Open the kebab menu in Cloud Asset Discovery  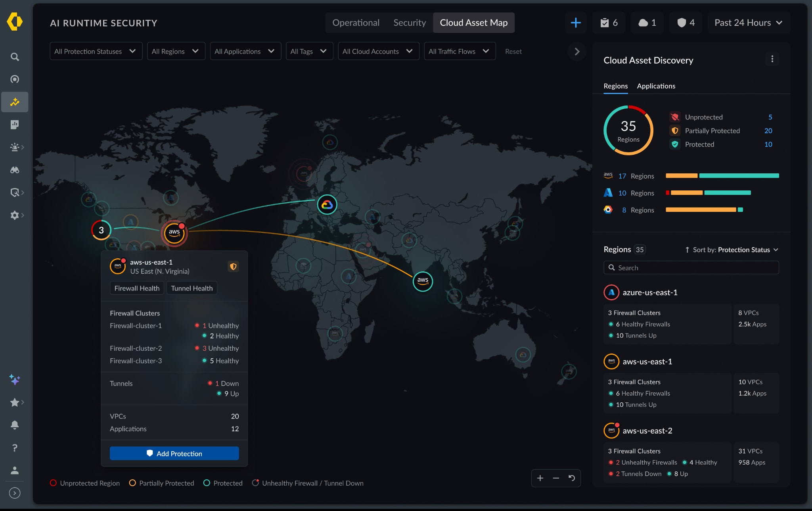pyautogui.click(x=772, y=59)
